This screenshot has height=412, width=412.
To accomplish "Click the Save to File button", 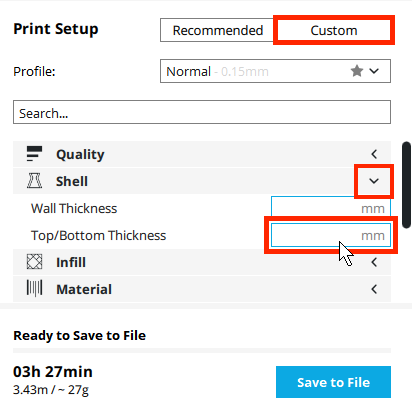I will [333, 382].
